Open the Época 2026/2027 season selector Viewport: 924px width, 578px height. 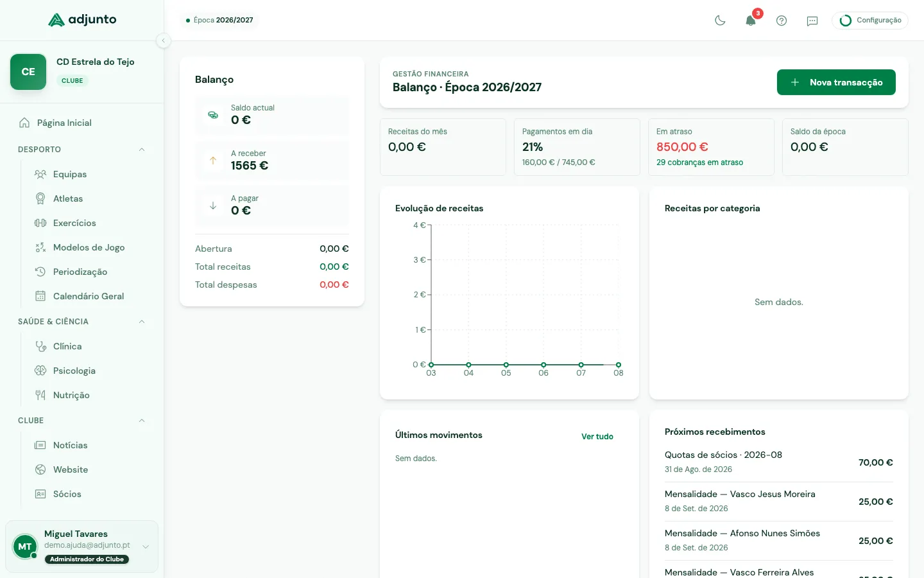point(219,21)
